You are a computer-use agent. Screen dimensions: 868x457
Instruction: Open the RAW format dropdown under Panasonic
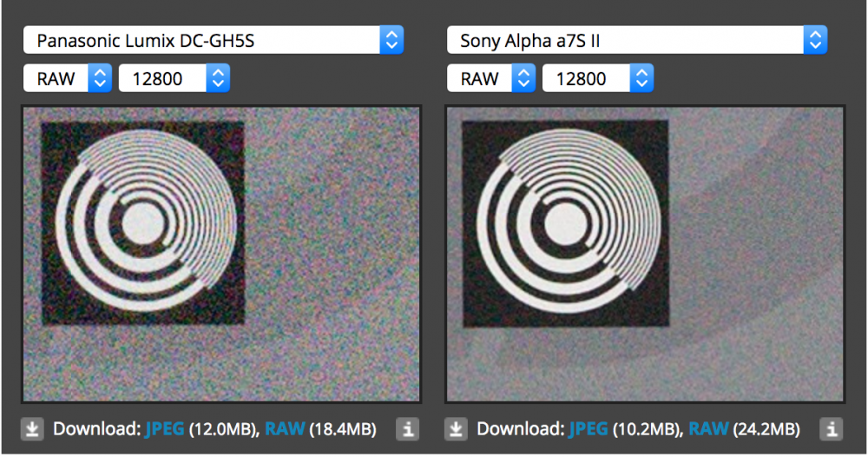click(68, 78)
